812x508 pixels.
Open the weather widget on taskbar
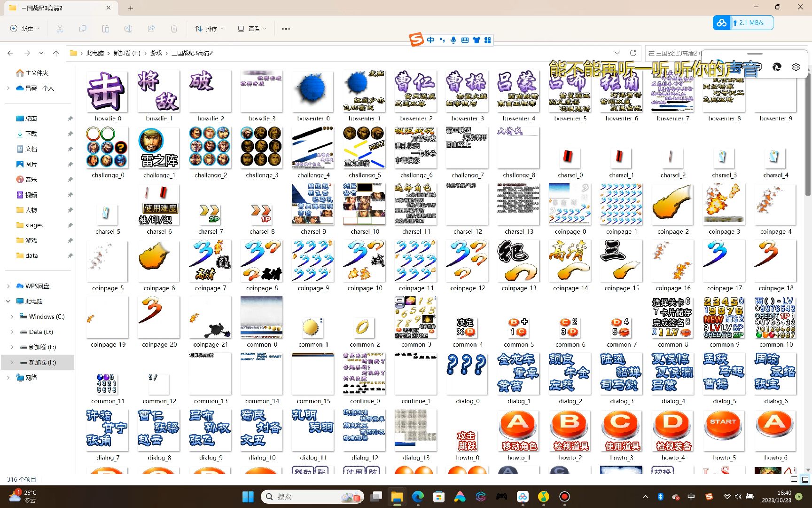click(23, 496)
